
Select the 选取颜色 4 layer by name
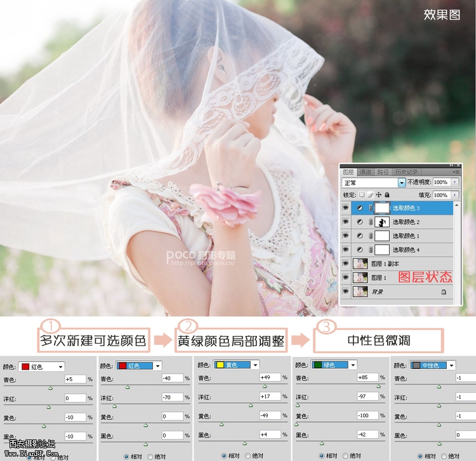(x=406, y=250)
